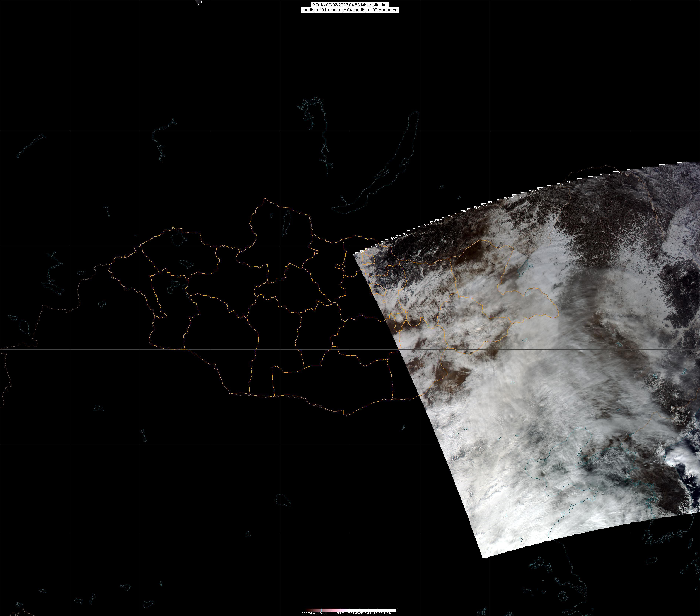Click the 325.67 colorbar tick value
Screen dimensions: 700x616
(340, 613)
